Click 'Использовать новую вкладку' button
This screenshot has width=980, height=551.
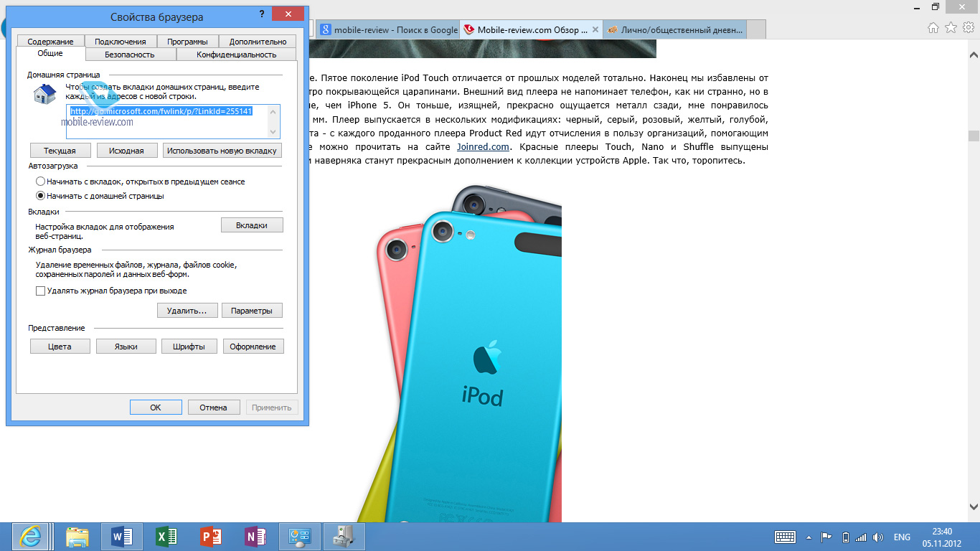pos(222,151)
